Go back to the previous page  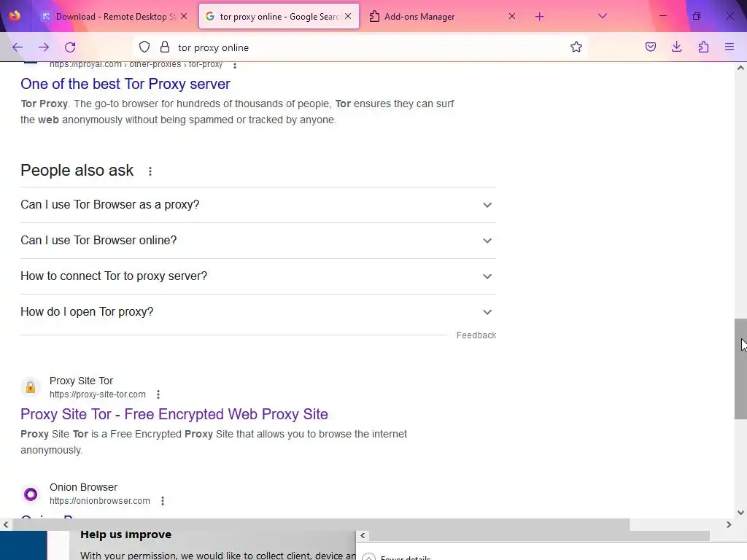(x=18, y=47)
